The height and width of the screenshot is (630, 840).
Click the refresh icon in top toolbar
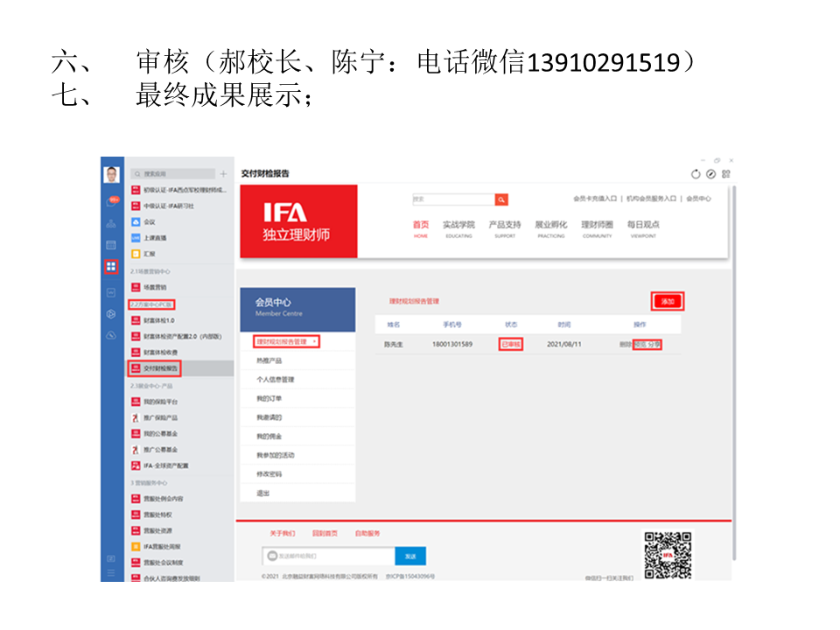click(x=696, y=174)
